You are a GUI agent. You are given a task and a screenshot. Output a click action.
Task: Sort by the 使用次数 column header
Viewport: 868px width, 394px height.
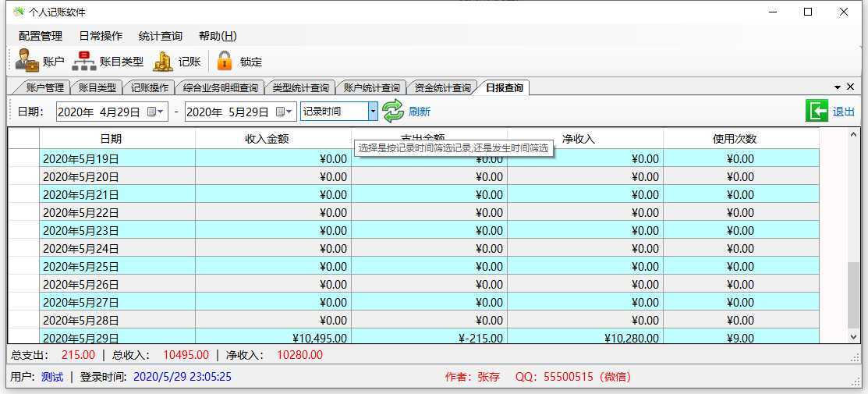(x=741, y=139)
